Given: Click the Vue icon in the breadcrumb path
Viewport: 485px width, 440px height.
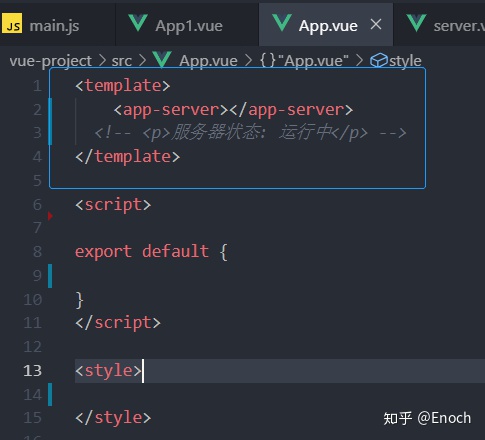Looking at the screenshot, I should point(162,60).
